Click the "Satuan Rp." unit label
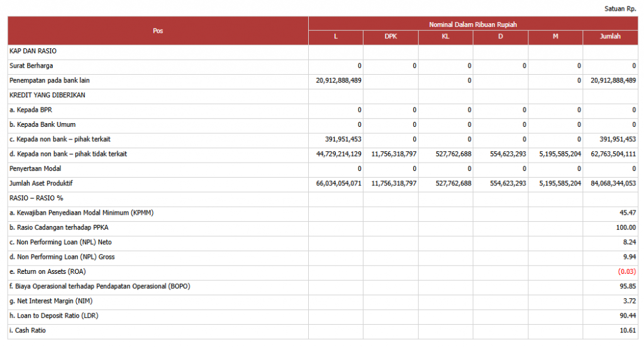 click(622, 8)
